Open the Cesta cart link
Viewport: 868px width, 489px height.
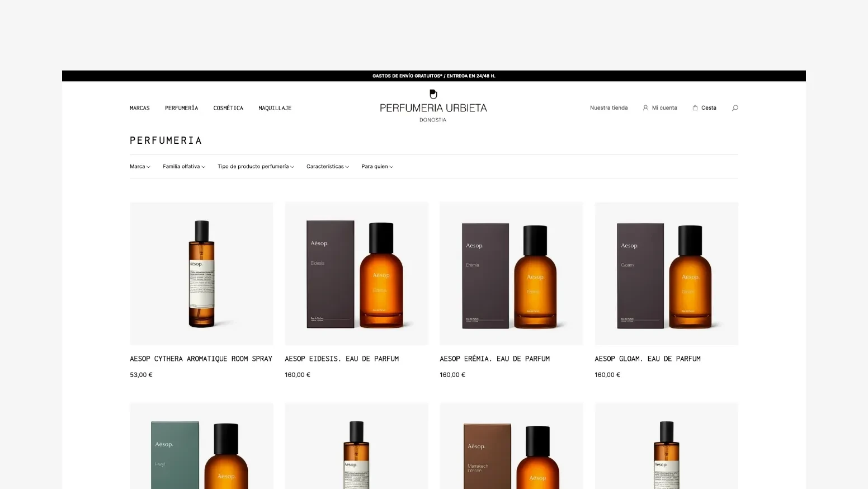tap(709, 108)
